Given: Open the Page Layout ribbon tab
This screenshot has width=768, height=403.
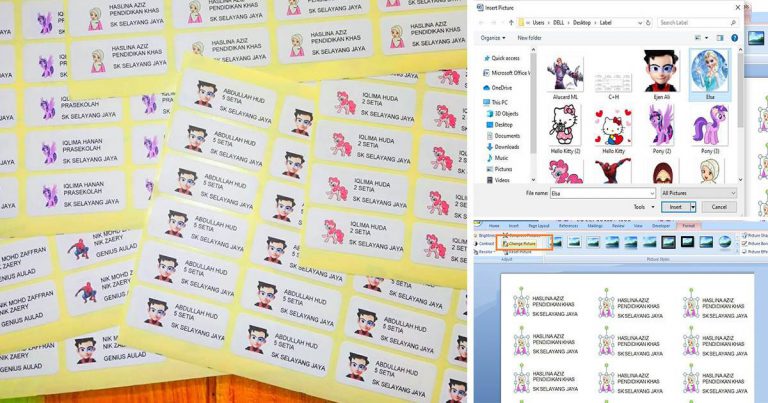Looking at the screenshot, I should point(539,226).
